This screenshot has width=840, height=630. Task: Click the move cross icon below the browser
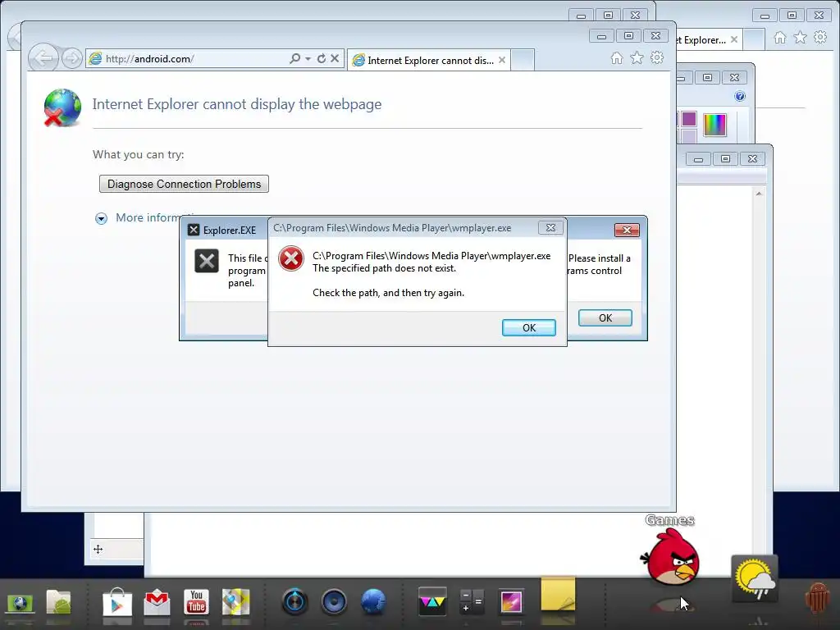point(98,549)
